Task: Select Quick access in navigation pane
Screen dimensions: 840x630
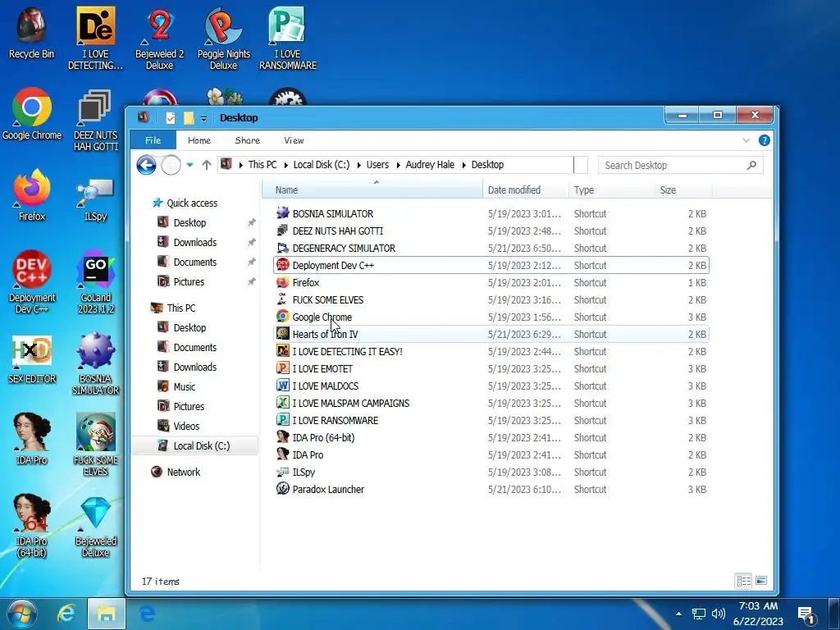Action: (192, 203)
